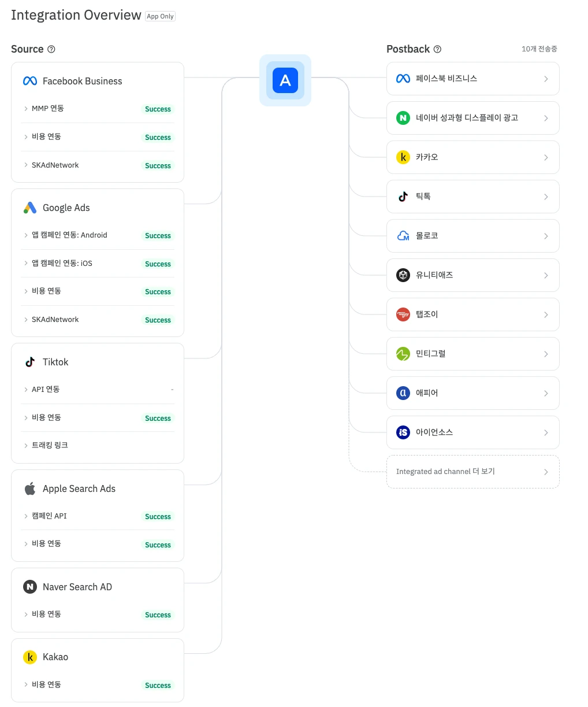
Task: Click the Mintegral icon on 민티그럴
Action: (403, 354)
